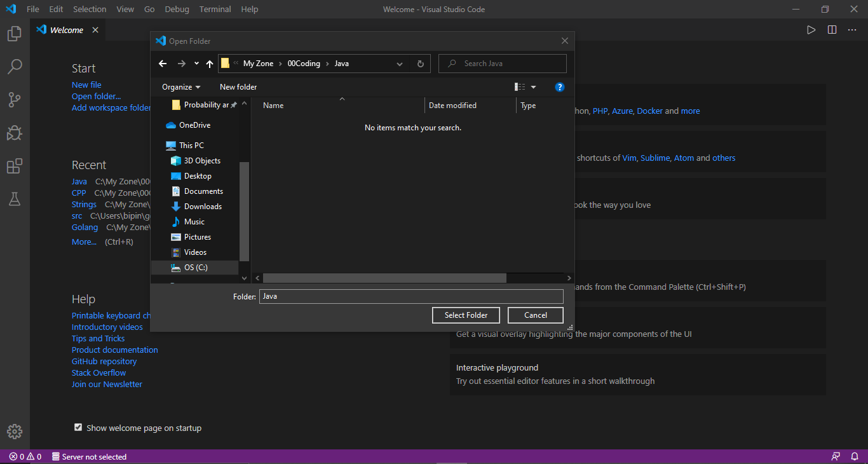
Task: Open notifications via the bell icon
Action: click(855, 456)
